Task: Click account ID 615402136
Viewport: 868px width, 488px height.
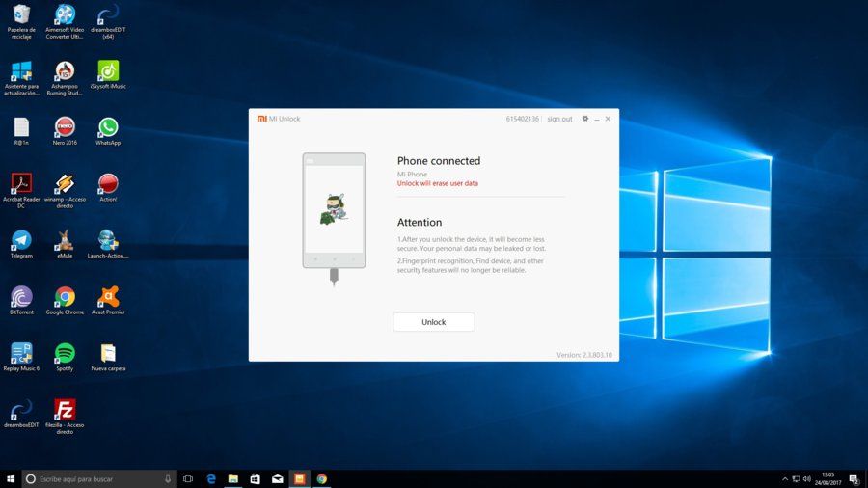Action: [522, 119]
